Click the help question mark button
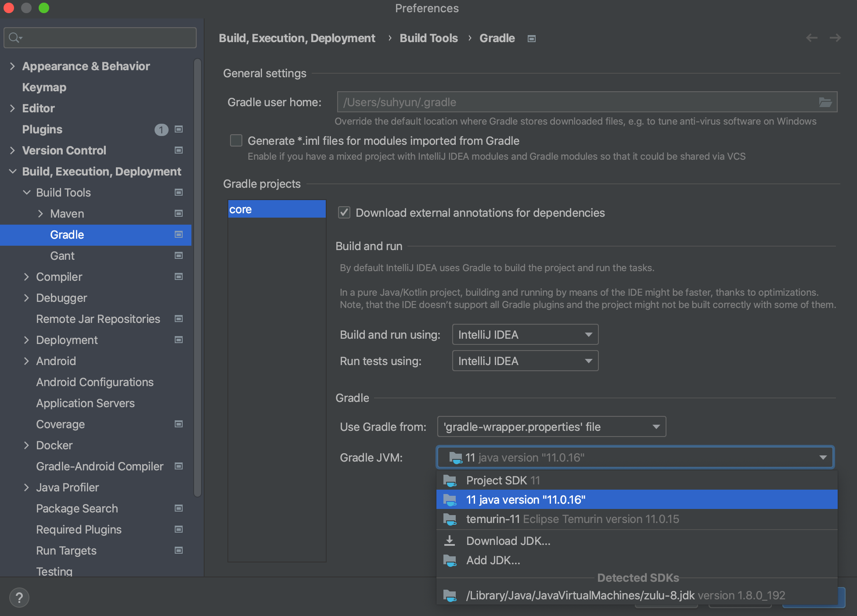Screen dimensions: 857x616 19,597
